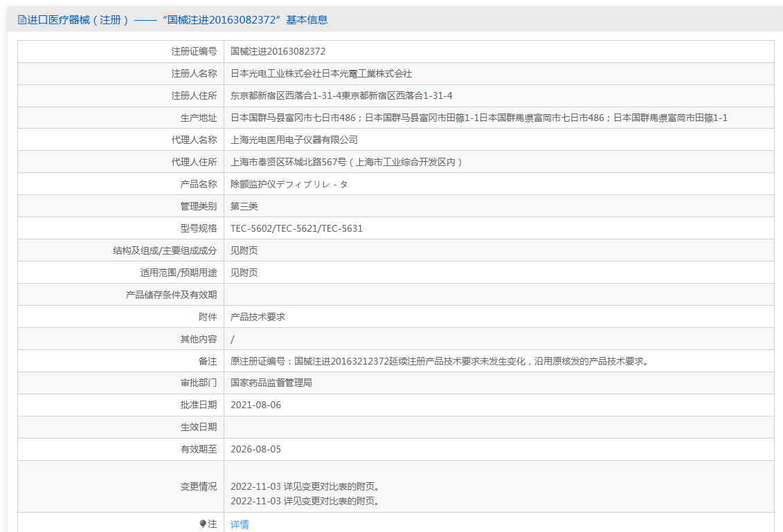Select the 型号规格 label
Screen dimensions: 783x532
199,228
